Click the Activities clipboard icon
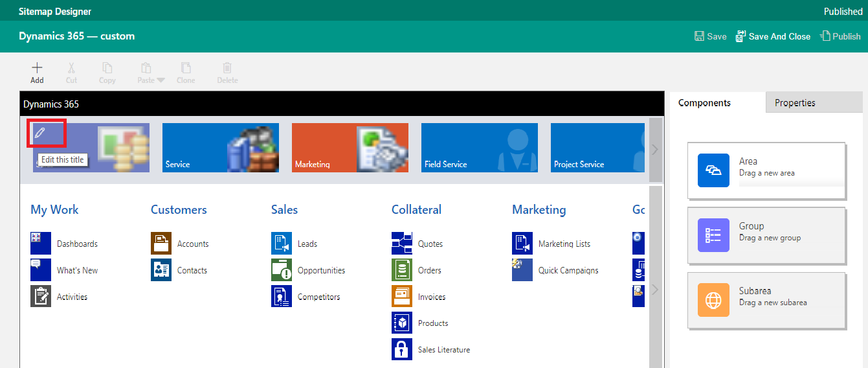 coord(41,297)
